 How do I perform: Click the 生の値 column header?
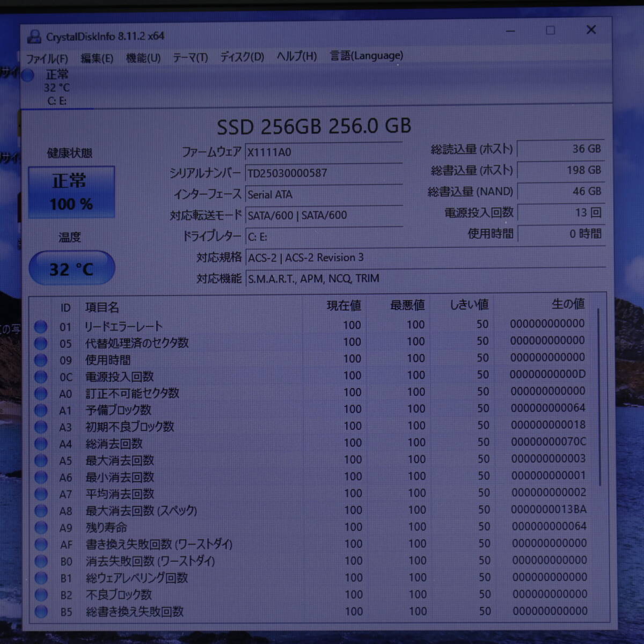click(568, 304)
